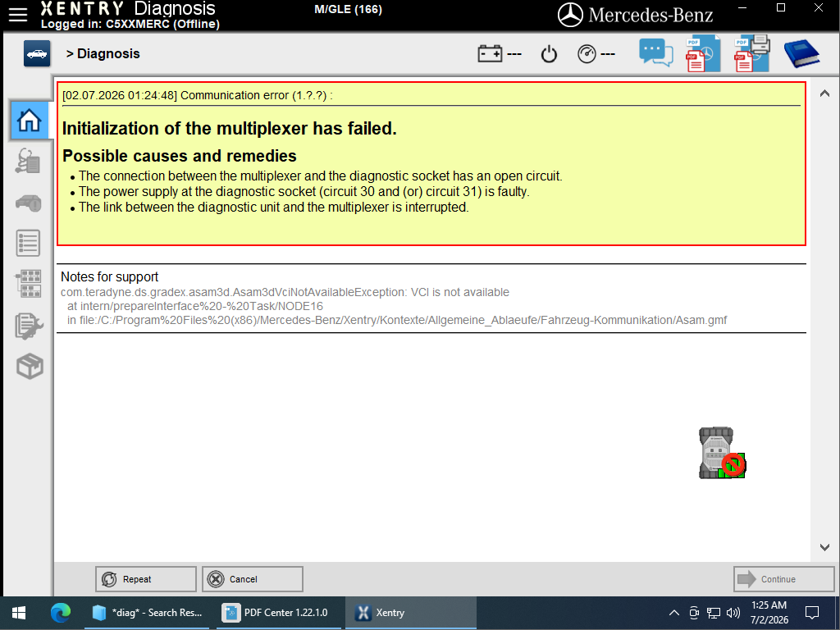This screenshot has width=840, height=630.
Task: Expand hidden system tray icons
Action: click(x=674, y=612)
